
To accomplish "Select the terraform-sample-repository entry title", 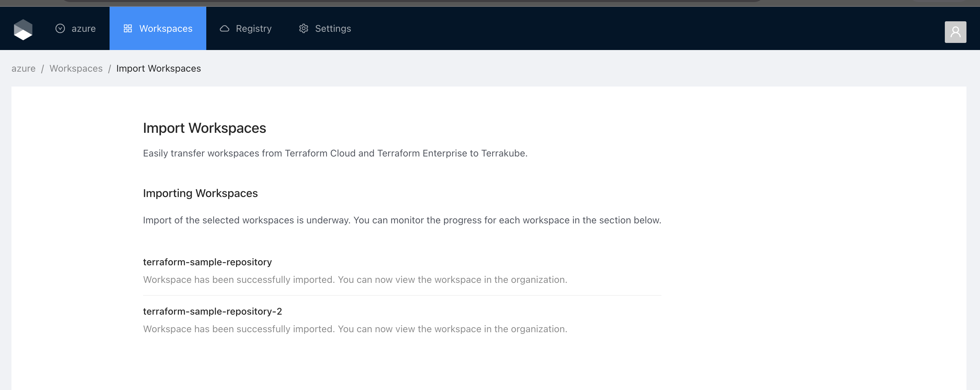I will point(207,262).
